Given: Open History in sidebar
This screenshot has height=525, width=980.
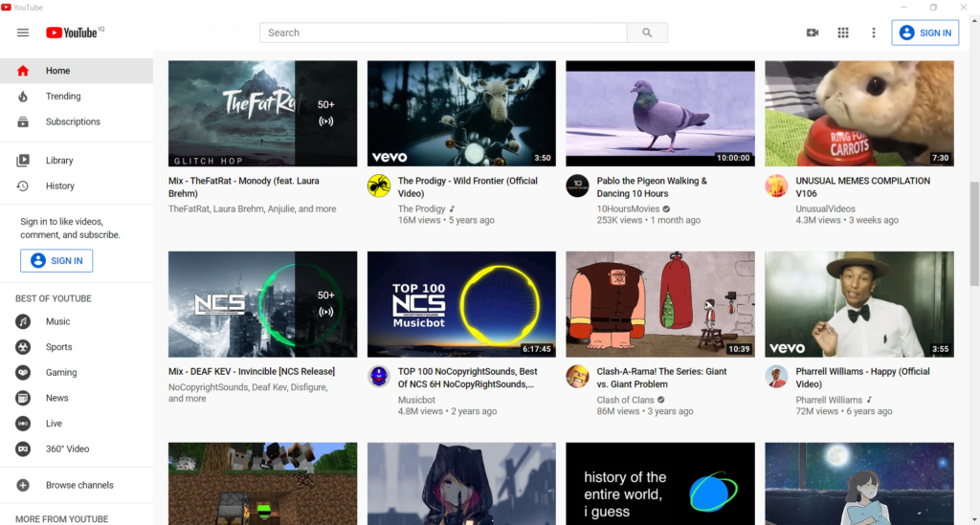Looking at the screenshot, I should click(x=77, y=186).
